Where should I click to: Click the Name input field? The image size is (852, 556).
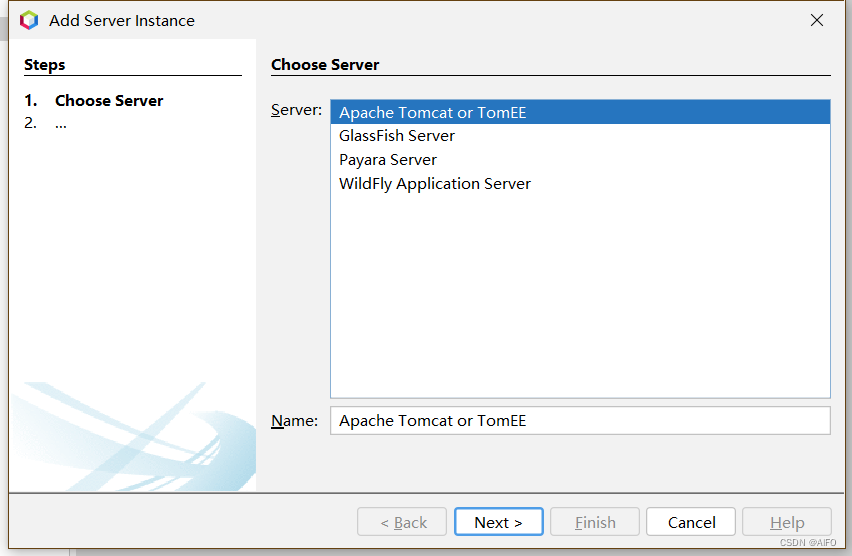tap(580, 421)
